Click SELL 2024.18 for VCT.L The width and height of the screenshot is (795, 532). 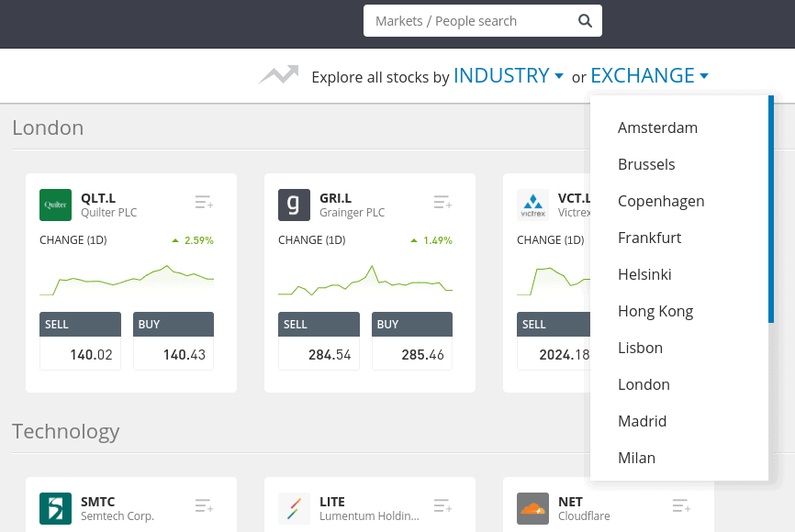coord(554,341)
